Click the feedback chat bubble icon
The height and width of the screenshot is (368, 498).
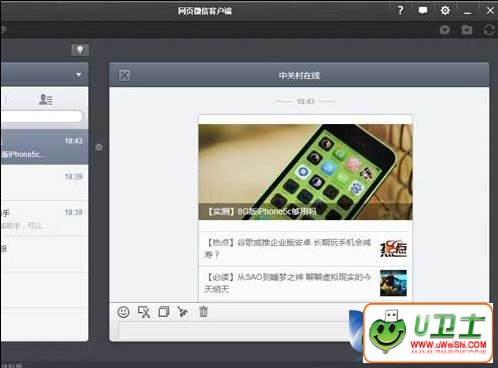(423, 10)
